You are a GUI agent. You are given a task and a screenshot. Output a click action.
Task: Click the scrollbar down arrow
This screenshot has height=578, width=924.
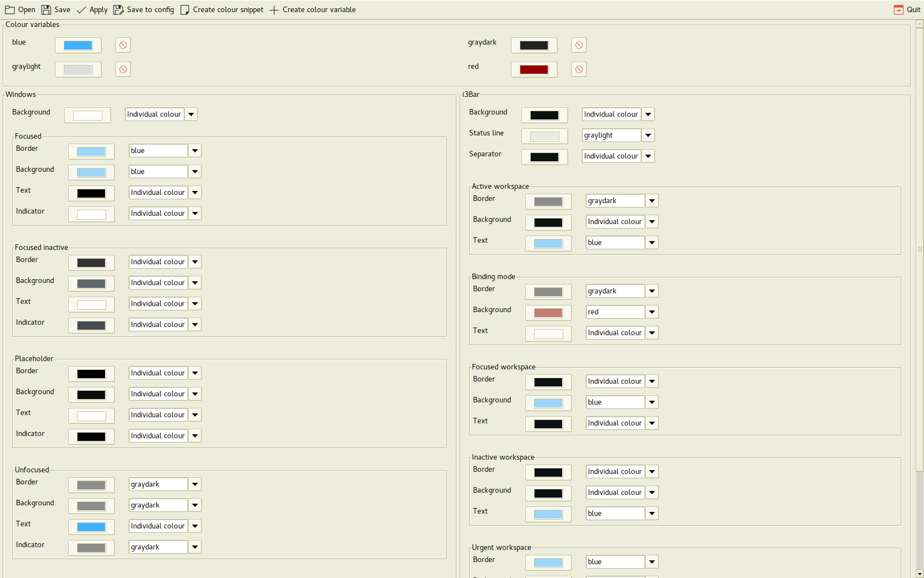tap(919, 574)
